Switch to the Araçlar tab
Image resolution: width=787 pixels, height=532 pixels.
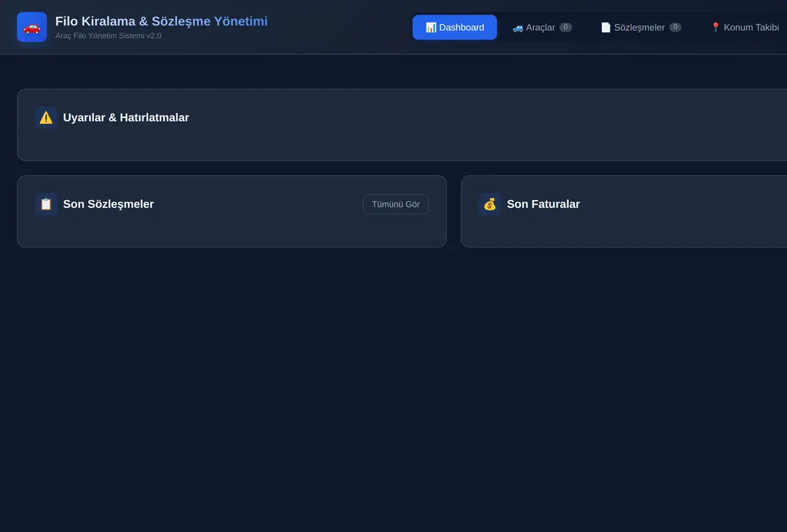coord(542,28)
